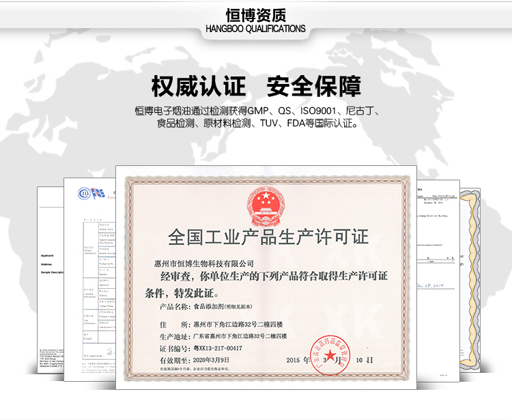Open the central 全国工业产品生产许可证 certificate image
This screenshot has height=420, width=512.
(266, 277)
